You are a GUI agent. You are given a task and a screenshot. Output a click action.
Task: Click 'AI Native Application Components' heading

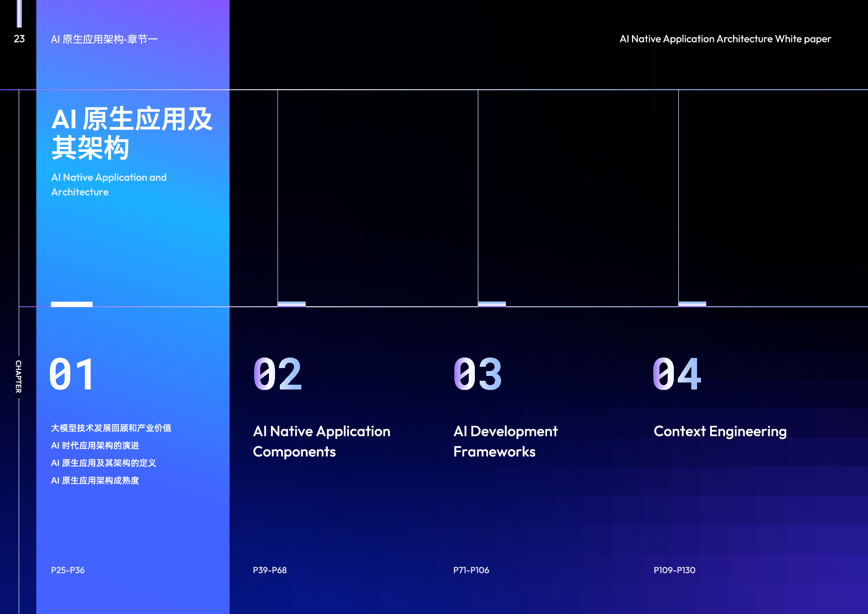[321, 441]
